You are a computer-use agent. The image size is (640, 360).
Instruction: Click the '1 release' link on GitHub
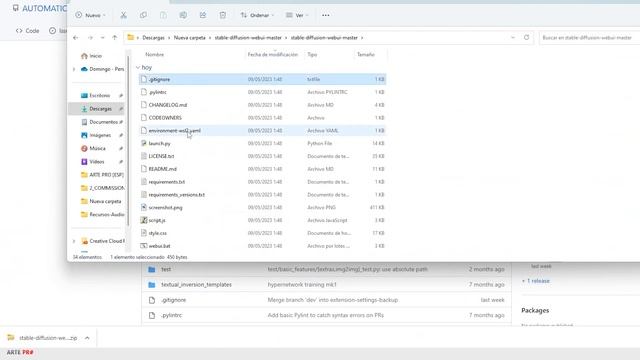coord(538,281)
